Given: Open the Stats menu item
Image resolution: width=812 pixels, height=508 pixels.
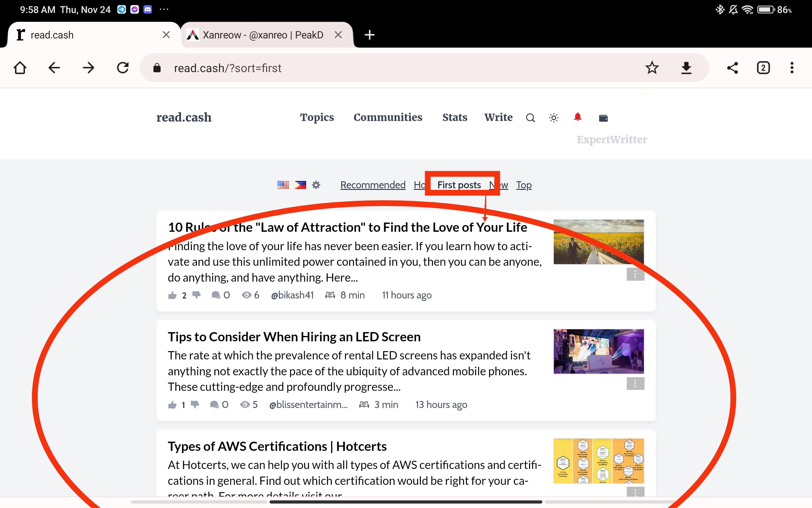Looking at the screenshot, I should 455,117.
